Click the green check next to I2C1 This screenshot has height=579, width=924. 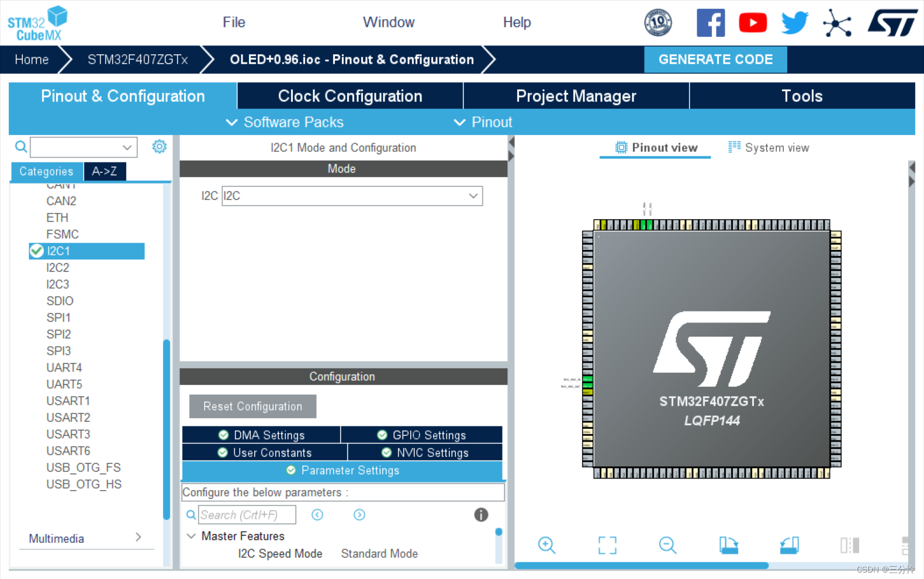pos(37,251)
